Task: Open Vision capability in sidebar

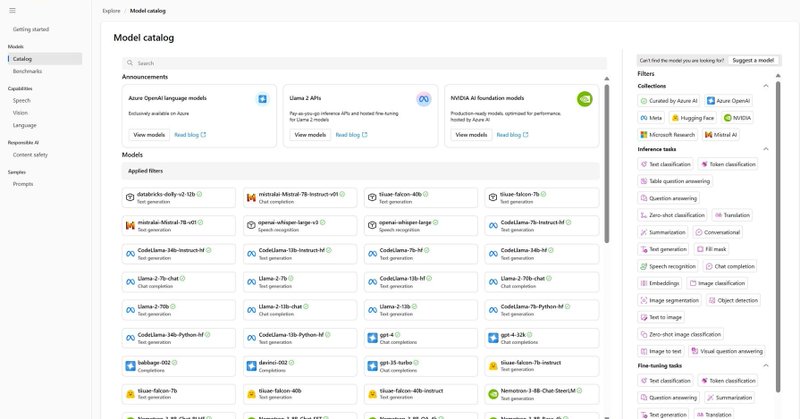Action: [20, 113]
